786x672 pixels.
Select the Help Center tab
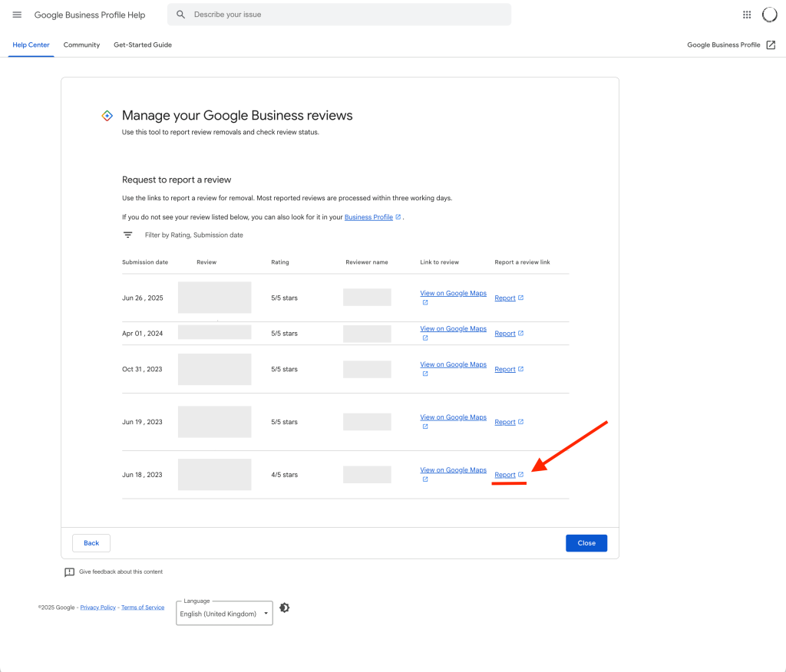pos(31,45)
